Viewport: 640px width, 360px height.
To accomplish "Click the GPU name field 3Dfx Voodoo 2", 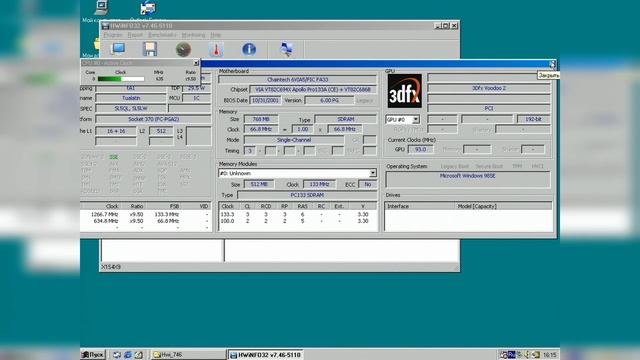I will (x=489, y=88).
